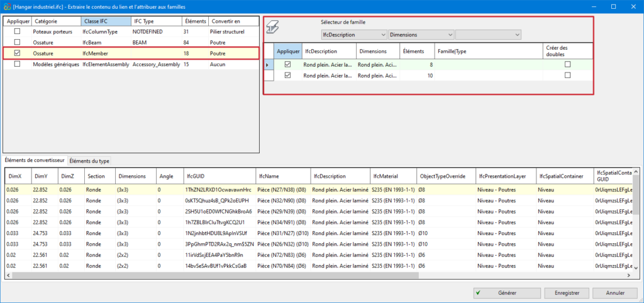Click the Section column header
644x303 pixels.
tap(100, 176)
